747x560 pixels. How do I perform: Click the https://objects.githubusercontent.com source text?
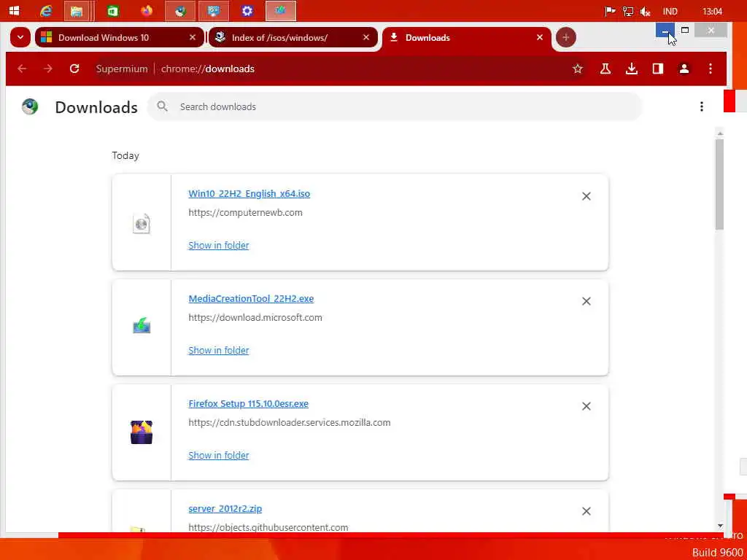[268, 527]
